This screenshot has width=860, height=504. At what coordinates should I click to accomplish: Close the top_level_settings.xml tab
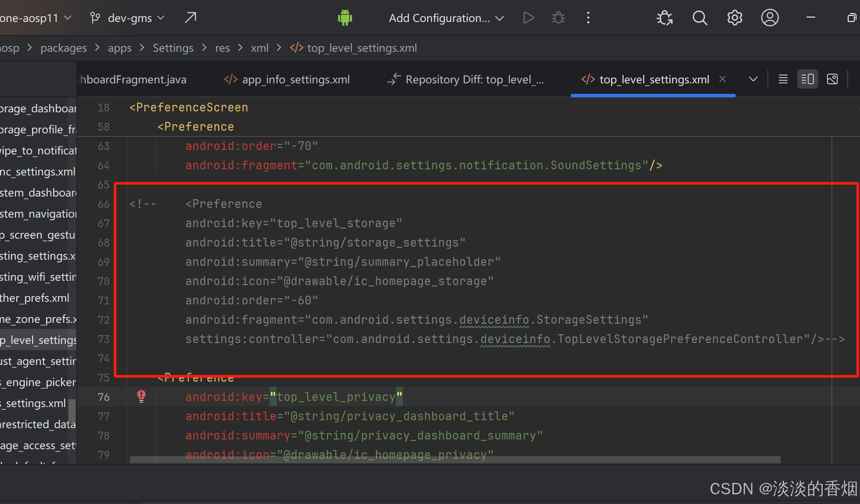coord(723,79)
